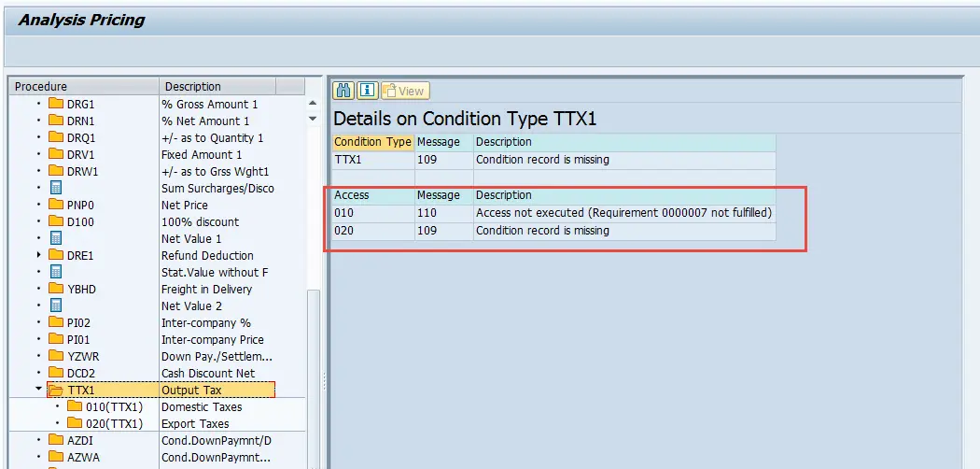Select the AZDI folder icon
This screenshot has height=469, width=980.
click(56, 441)
